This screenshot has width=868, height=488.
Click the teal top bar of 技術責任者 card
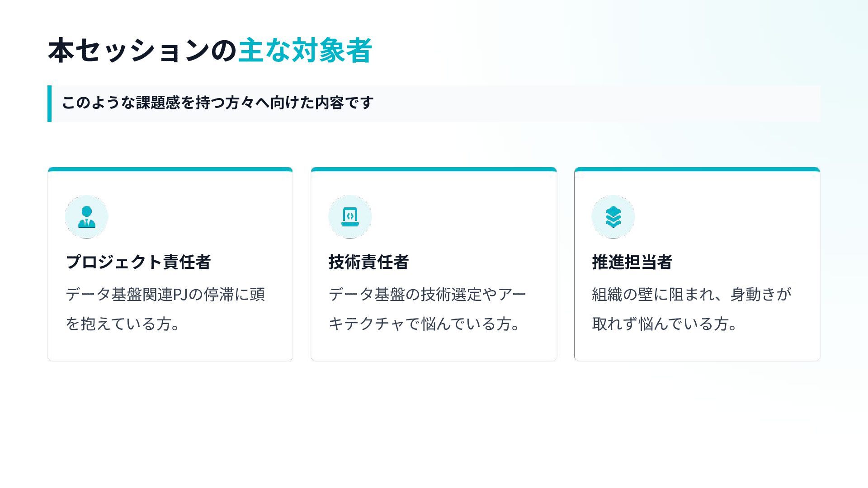click(434, 169)
